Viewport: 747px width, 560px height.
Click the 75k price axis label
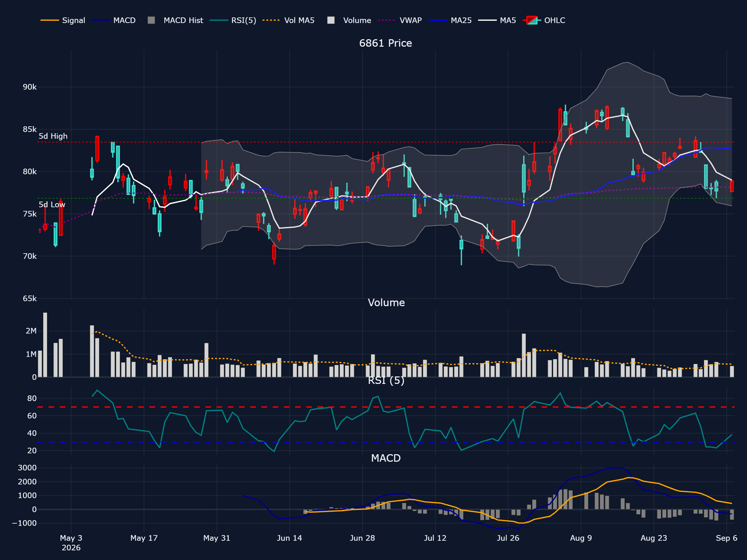coord(30,214)
